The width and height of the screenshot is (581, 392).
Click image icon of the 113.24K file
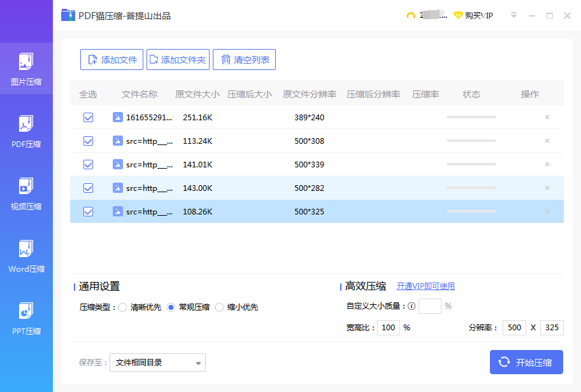117,141
